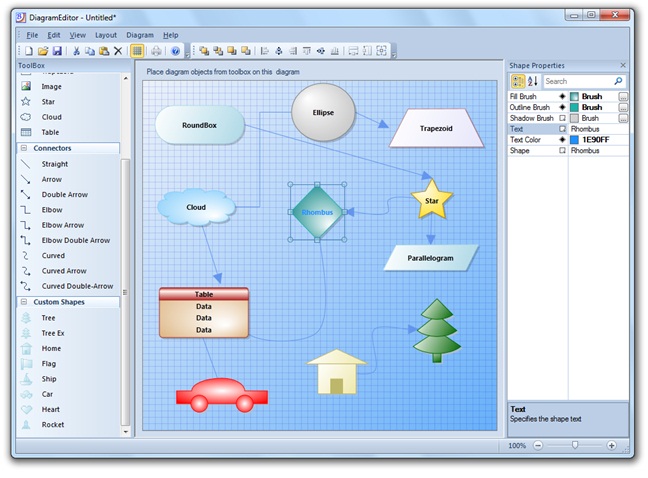Click the Cut scissors icon

pos(75,51)
